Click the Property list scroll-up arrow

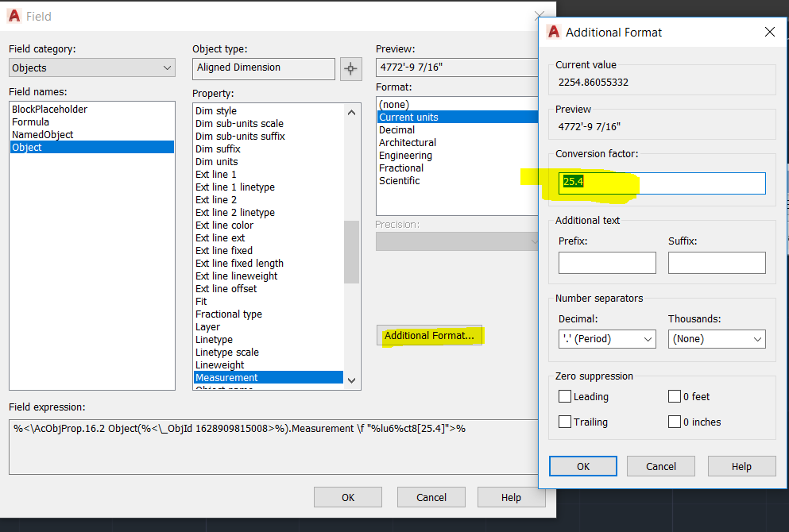[352, 112]
